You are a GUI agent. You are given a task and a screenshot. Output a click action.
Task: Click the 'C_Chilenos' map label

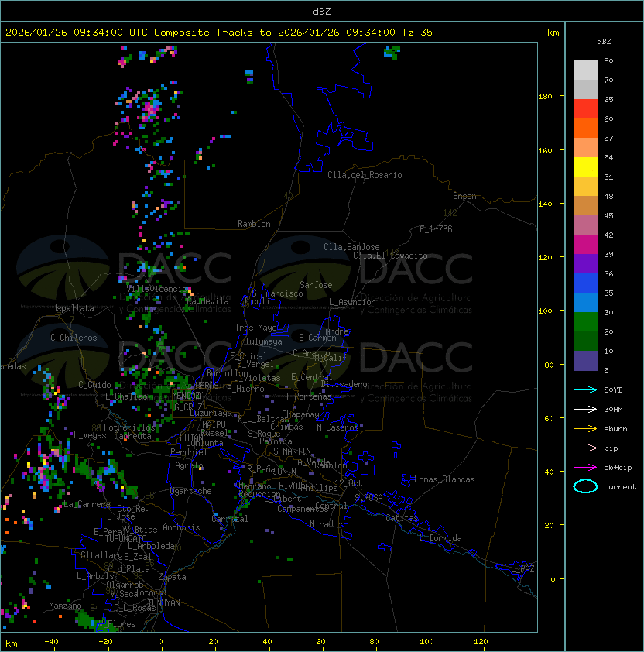[74, 338]
